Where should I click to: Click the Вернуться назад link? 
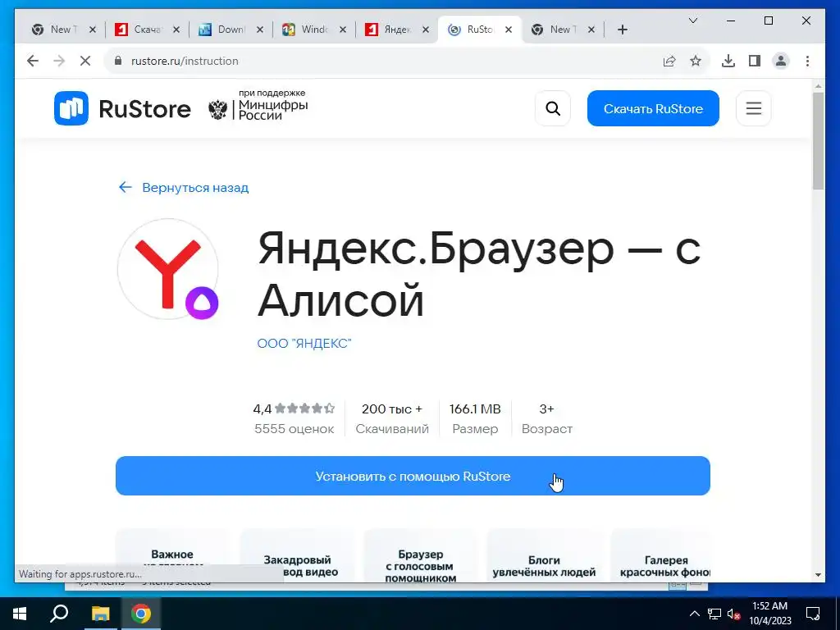point(184,188)
